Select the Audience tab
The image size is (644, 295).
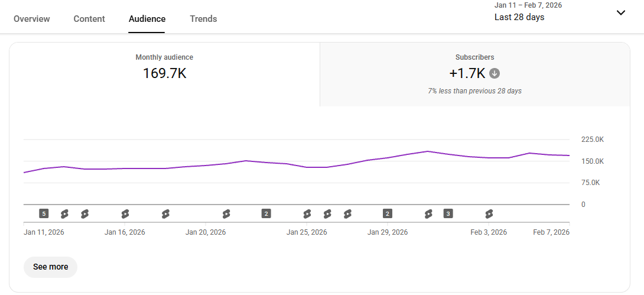147,19
